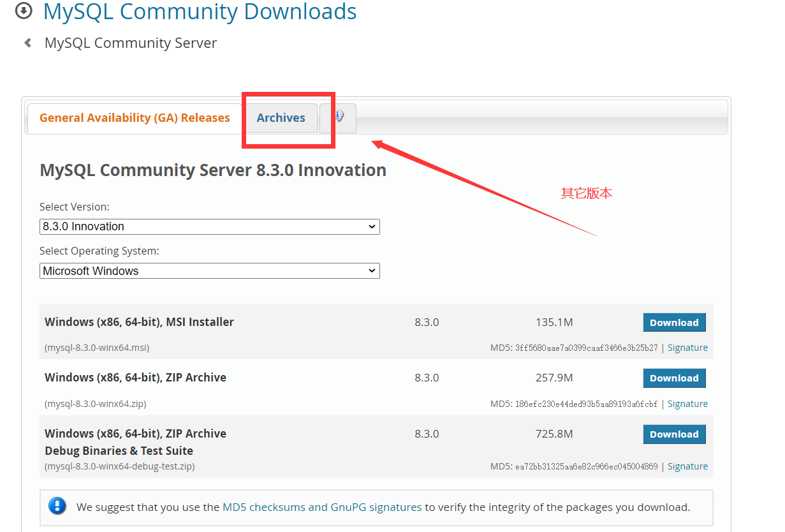
Task: Click the 135.1M file size
Action: click(554, 322)
